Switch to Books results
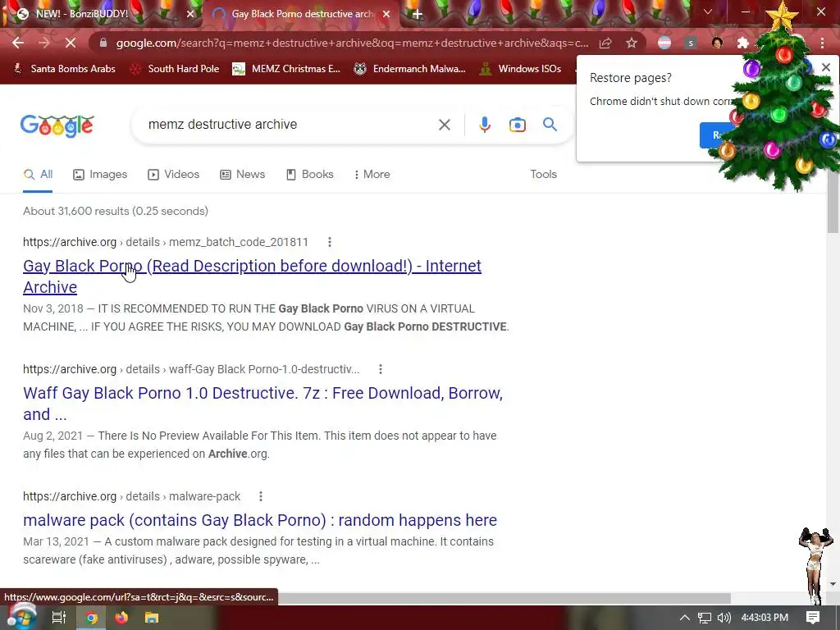The image size is (840, 630). [x=309, y=175]
